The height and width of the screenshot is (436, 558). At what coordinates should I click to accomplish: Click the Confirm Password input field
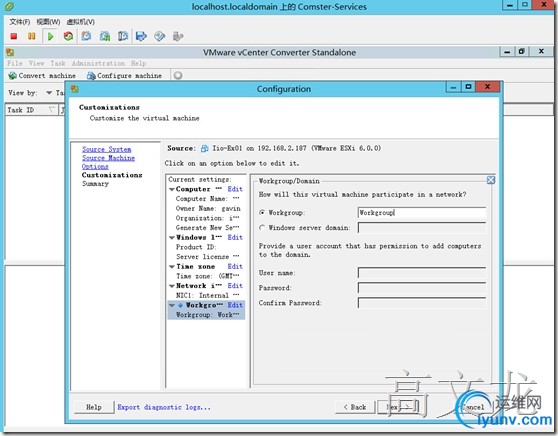(422, 303)
